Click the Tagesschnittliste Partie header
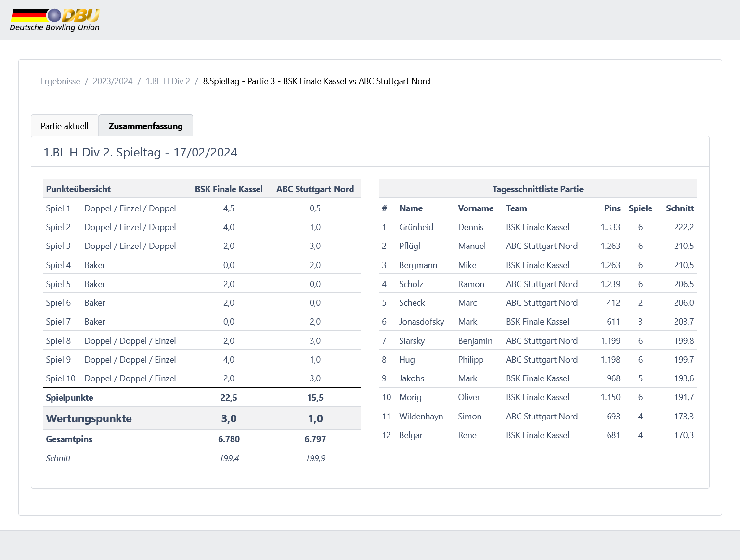Image resolution: width=740 pixels, height=560 pixels. tap(538, 189)
